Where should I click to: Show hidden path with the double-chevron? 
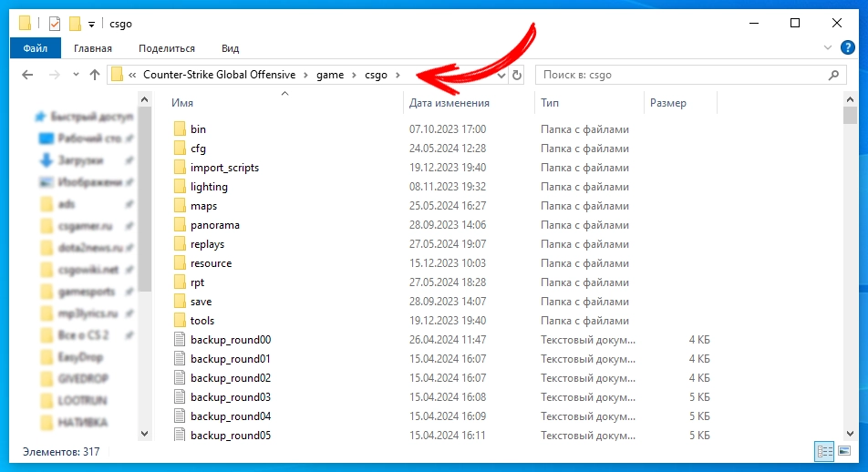[x=131, y=75]
